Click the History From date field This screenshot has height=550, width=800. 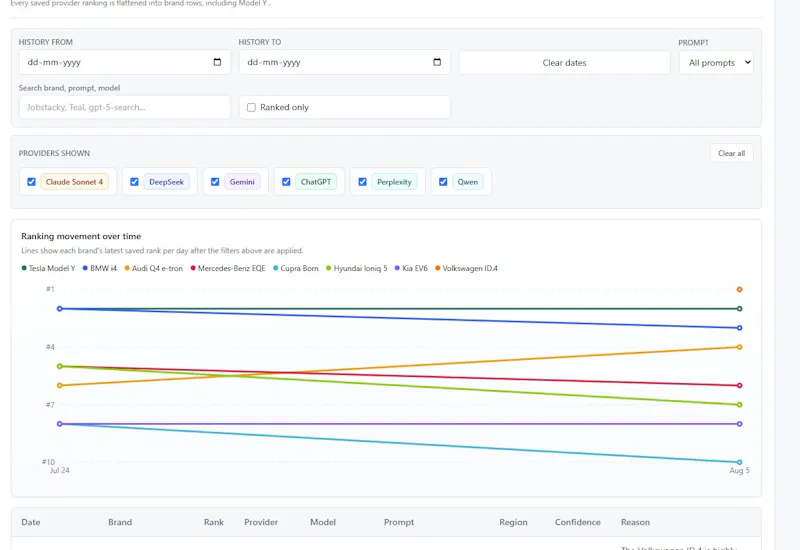point(124,62)
